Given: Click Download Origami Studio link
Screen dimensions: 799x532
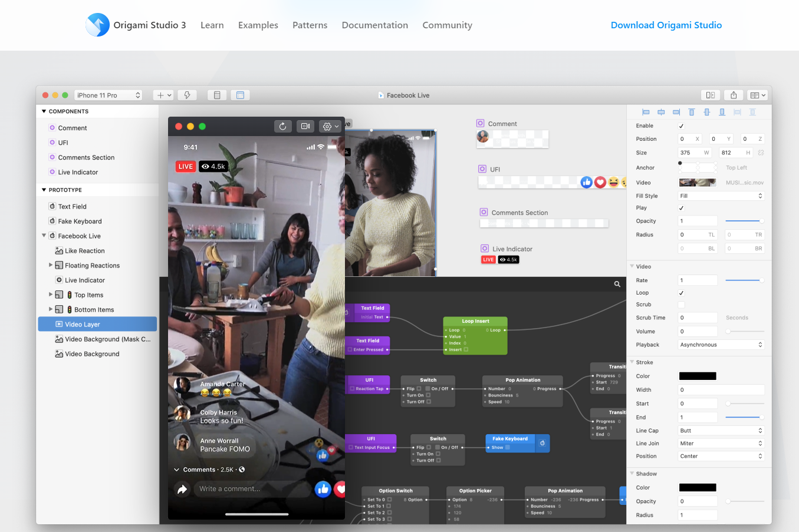Looking at the screenshot, I should point(666,25).
